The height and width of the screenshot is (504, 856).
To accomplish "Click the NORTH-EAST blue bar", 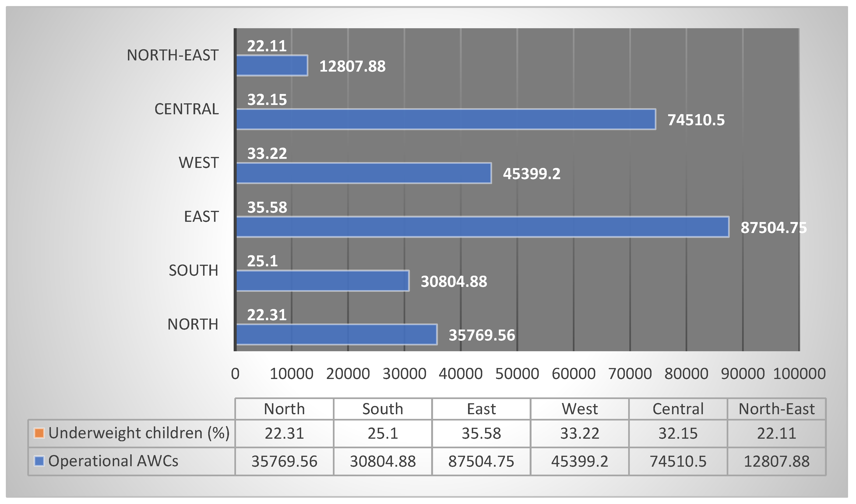I will click(272, 66).
